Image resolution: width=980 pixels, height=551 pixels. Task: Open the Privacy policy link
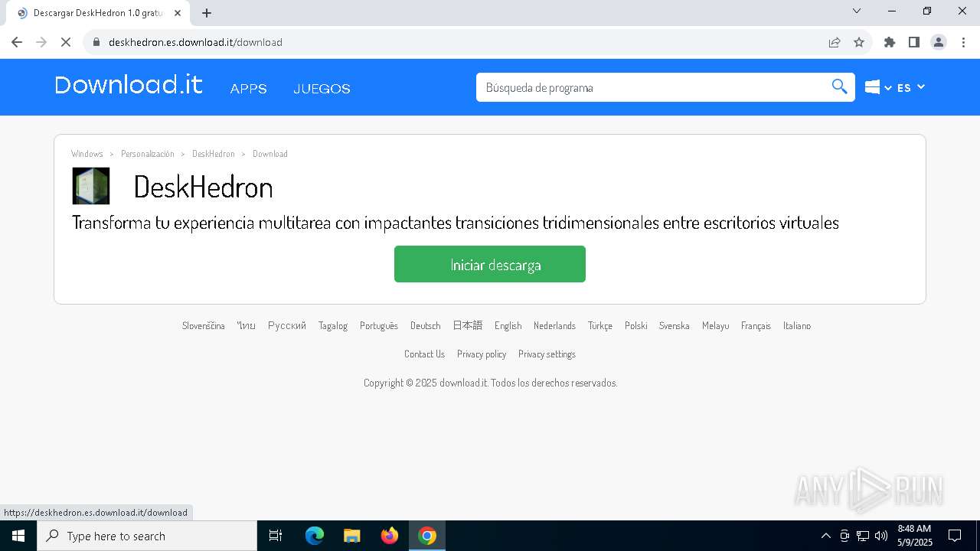click(x=482, y=354)
